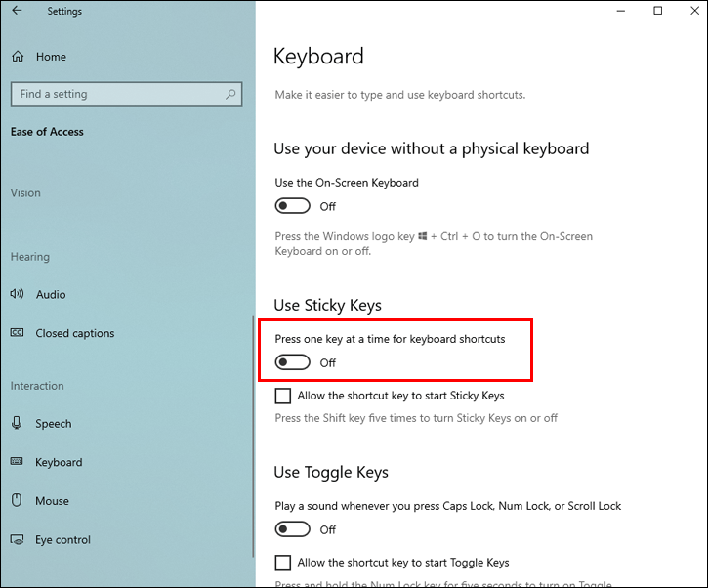708x588 pixels.
Task: Click the Audio speaker icon
Action: pos(18,294)
